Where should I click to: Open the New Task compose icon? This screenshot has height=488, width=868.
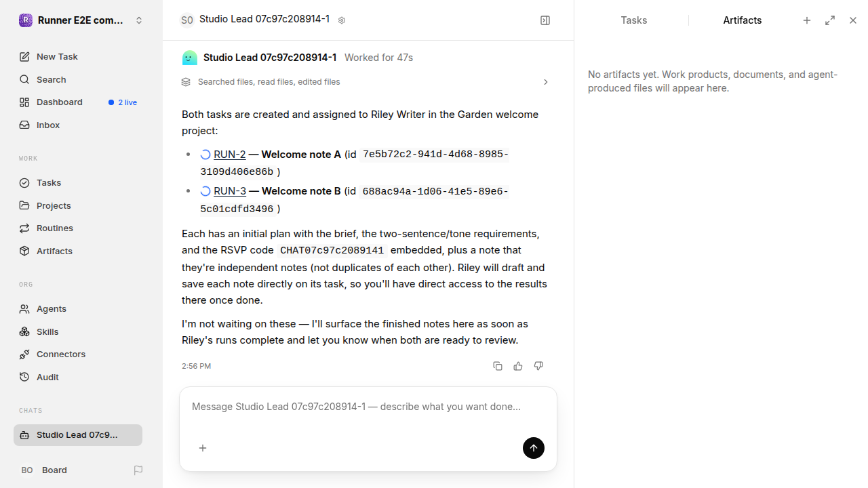(24, 57)
